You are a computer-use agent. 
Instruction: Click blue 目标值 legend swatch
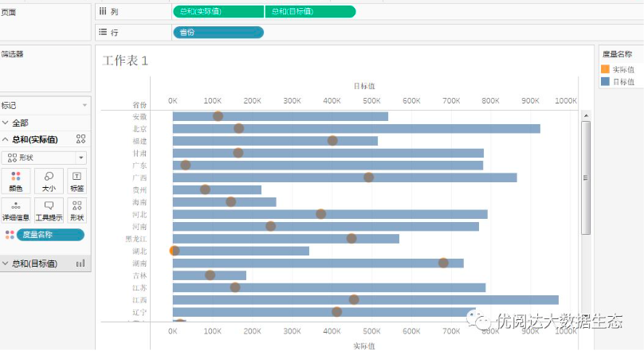(x=605, y=81)
